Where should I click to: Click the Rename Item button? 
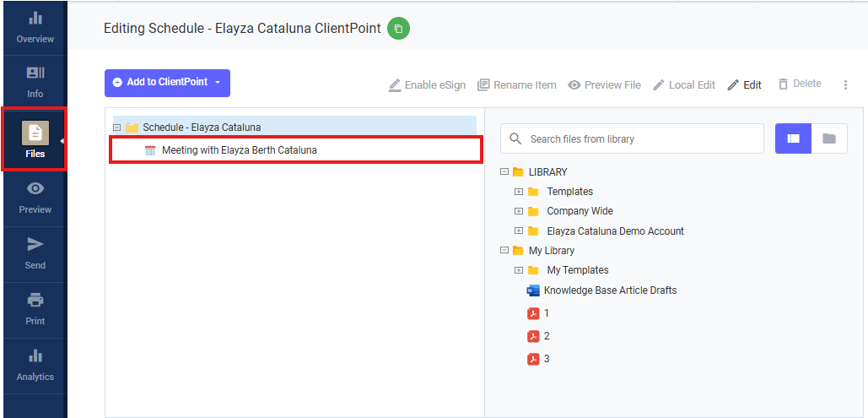pyautogui.click(x=516, y=84)
